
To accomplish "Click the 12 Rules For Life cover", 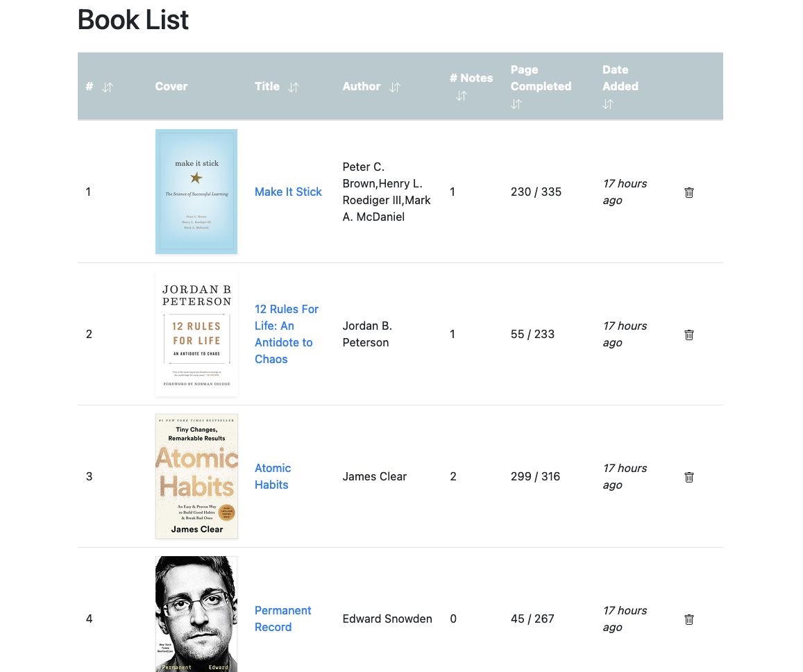I will pos(196,334).
